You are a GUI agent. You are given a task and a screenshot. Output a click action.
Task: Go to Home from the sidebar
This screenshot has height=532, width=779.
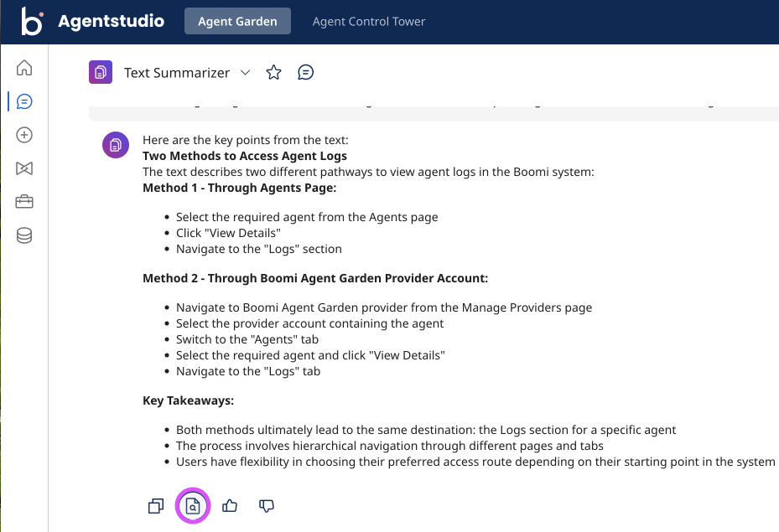click(x=24, y=68)
